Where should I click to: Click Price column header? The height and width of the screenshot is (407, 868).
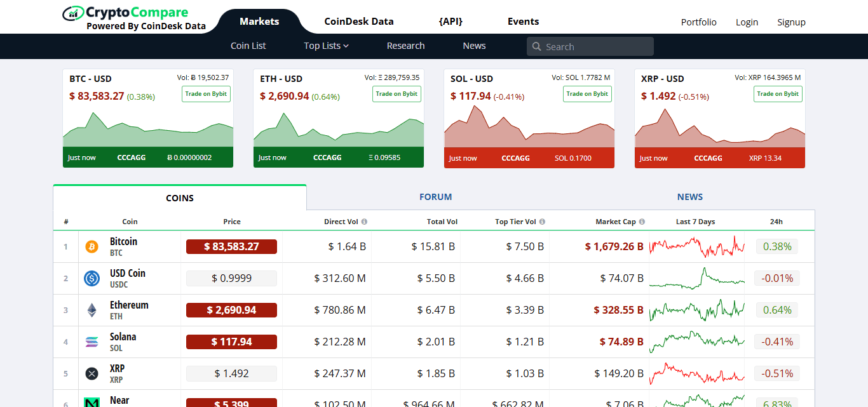232,222
